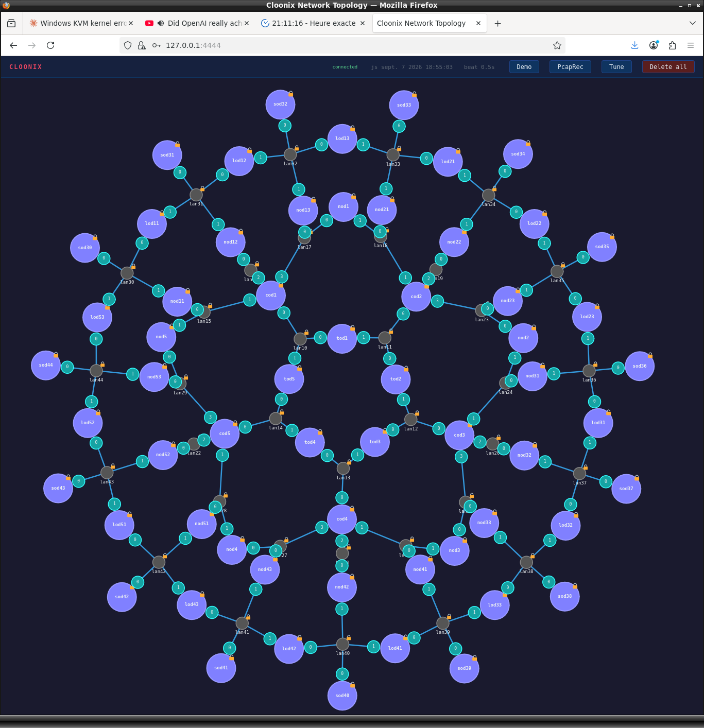The image size is (704, 728).
Task: Select the lan36 hub node
Action: click(x=589, y=371)
